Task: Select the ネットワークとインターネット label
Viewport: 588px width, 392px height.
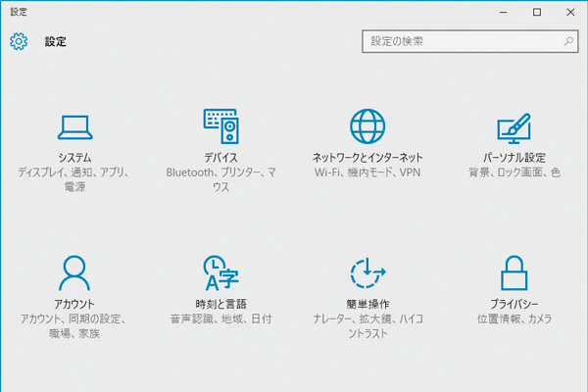Action: coord(367,158)
